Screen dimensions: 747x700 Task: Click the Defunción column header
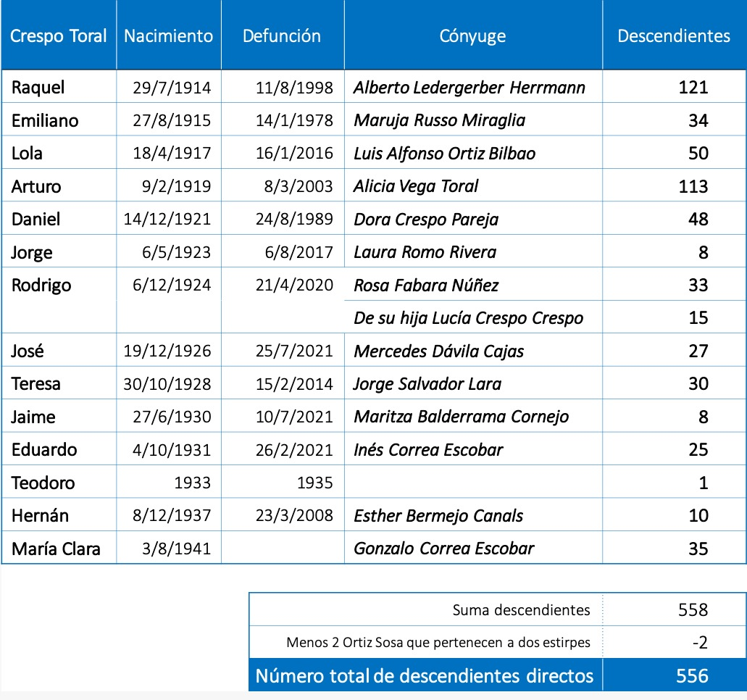coord(282,36)
